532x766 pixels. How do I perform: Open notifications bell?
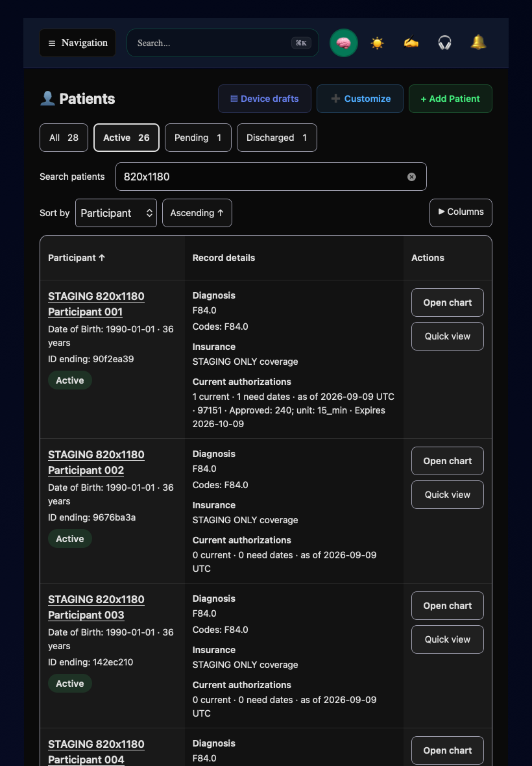pyautogui.click(x=478, y=43)
